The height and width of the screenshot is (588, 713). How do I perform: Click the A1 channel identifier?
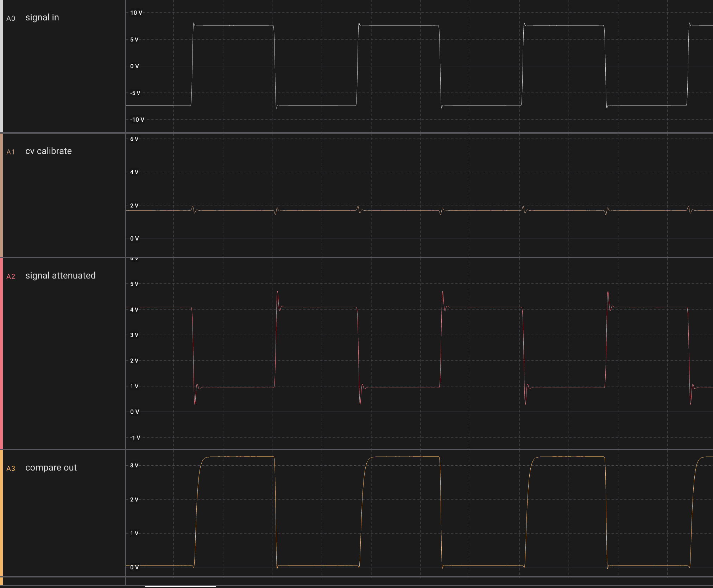pyautogui.click(x=11, y=152)
